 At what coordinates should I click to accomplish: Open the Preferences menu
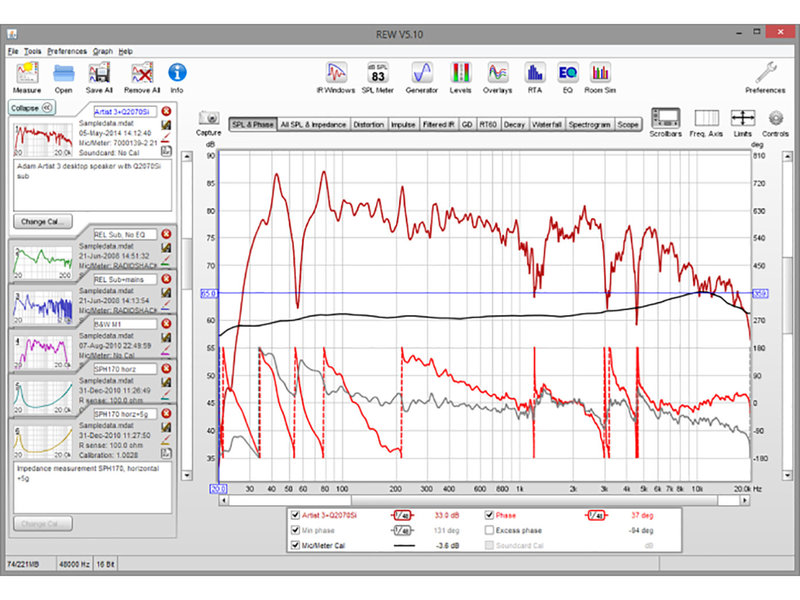point(66,50)
